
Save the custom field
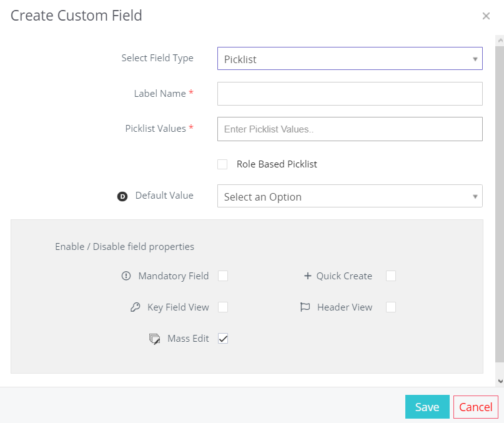pos(427,407)
